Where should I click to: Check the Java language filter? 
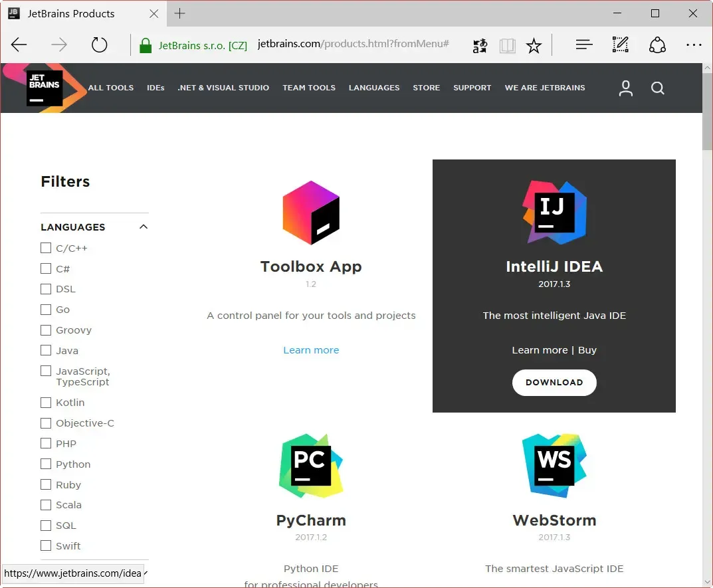pyautogui.click(x=45, y=350)
